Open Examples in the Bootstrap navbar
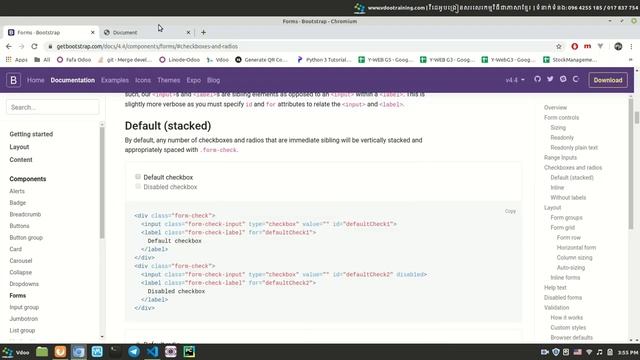 pos(115,80)
